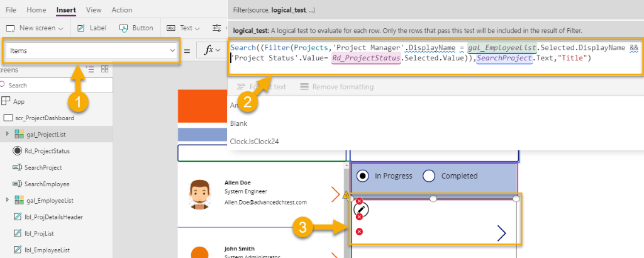Click the tree view Search box
Image resolution: width=644 pixels, height=258 pixels.
56,86
